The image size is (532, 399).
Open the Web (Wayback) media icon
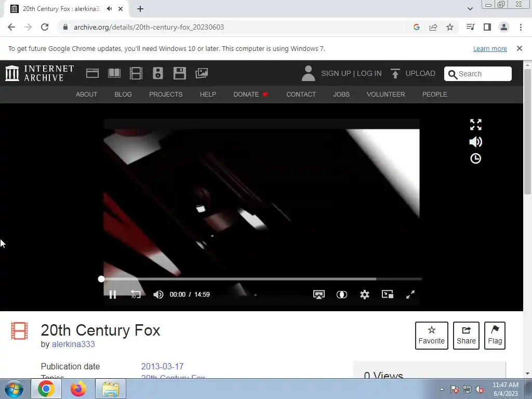click(92, 73)
